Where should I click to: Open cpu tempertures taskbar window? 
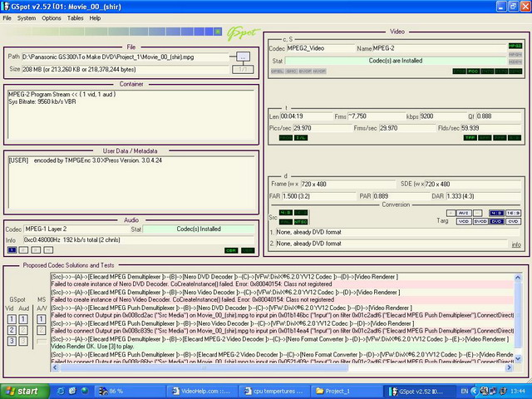[274, 392]
